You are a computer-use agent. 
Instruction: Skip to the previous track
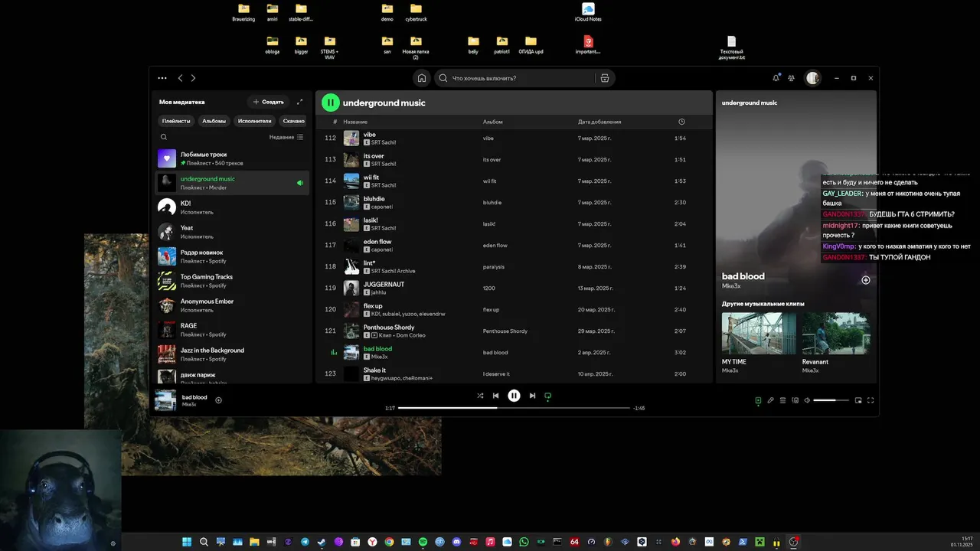tap(495, 396)
